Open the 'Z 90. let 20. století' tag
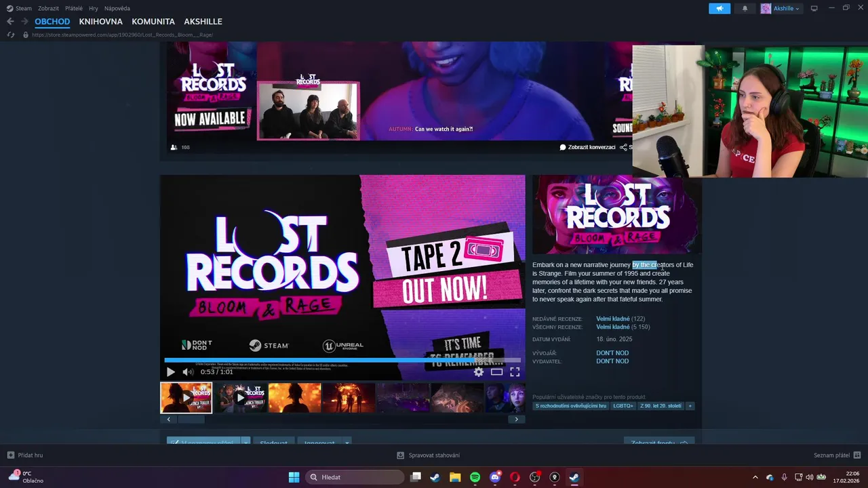868x488 pixels. 660,406
